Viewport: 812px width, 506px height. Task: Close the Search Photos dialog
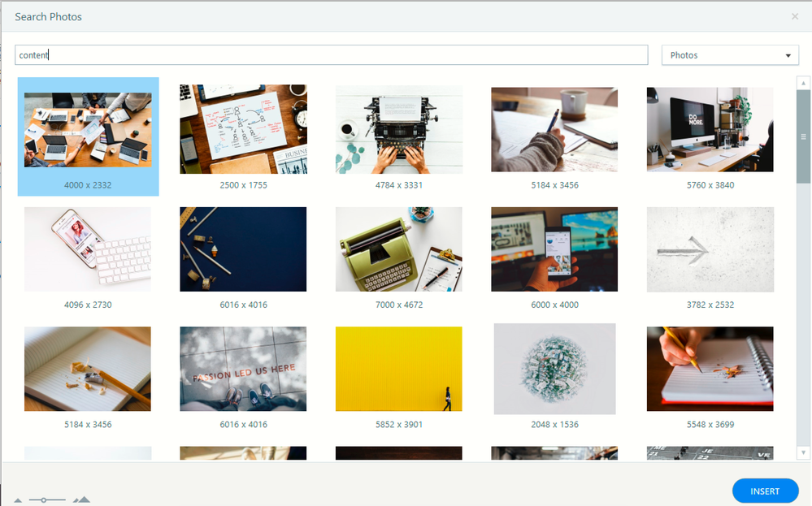(x=795, y=16)
